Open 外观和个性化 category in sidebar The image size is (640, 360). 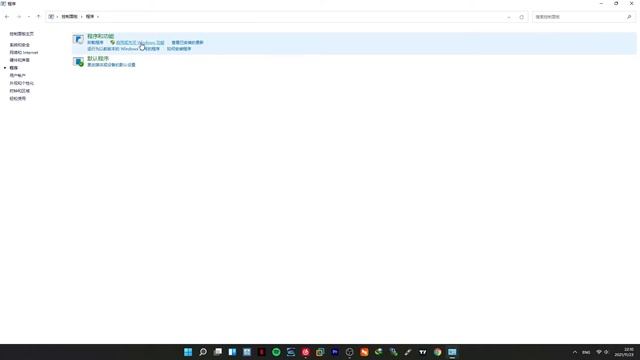22,83
